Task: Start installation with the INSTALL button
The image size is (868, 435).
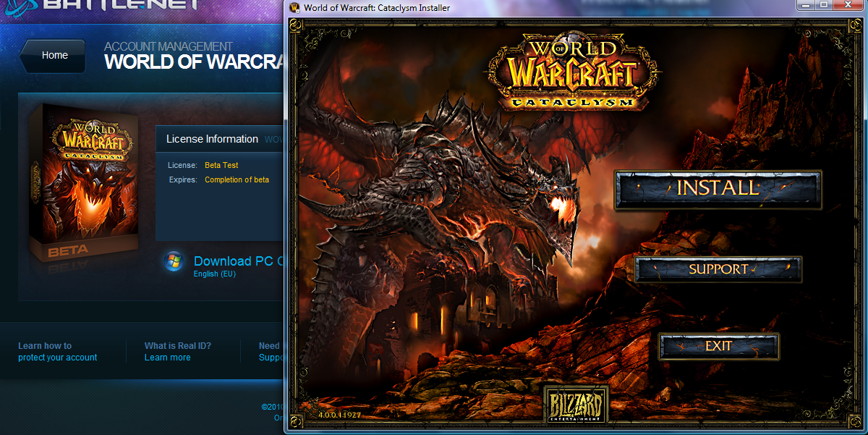Action: point(718,190)
